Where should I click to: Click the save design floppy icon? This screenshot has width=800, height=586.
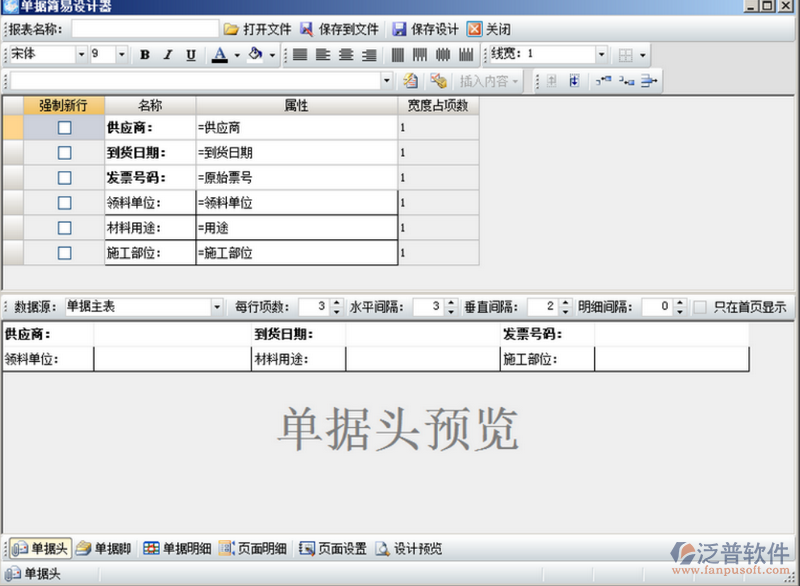[399, 30]
